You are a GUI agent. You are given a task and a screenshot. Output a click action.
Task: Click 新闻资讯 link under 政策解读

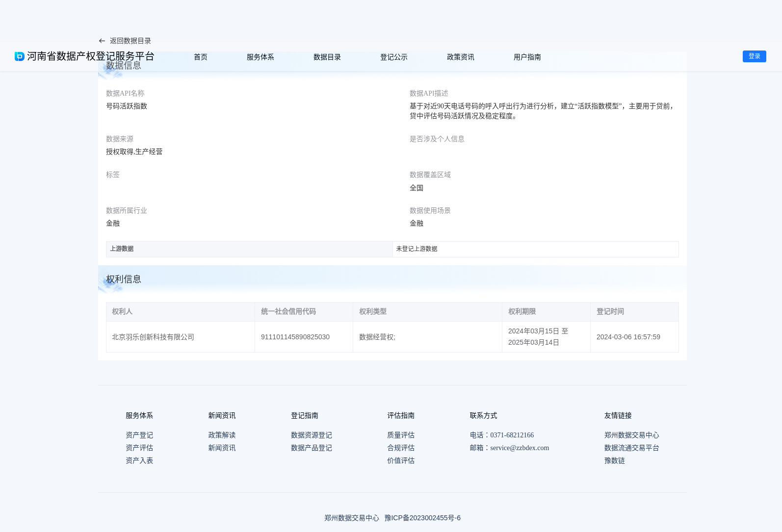tap(222, 448)
